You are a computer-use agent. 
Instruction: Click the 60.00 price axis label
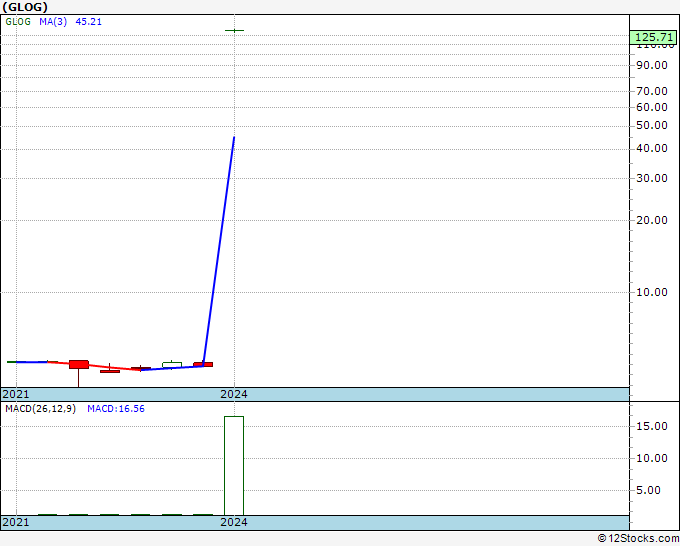tap(652, 107)
